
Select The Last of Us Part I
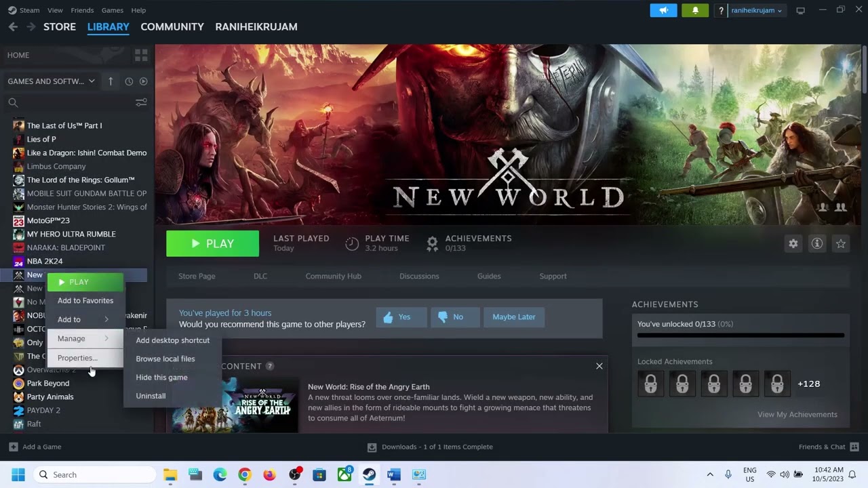pos(64,125)
